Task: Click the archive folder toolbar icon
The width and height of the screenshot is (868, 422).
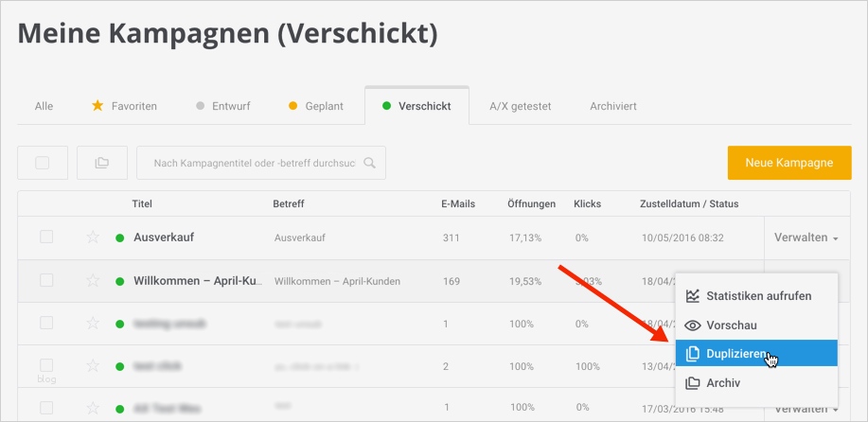Action: (x=101, y=163)
